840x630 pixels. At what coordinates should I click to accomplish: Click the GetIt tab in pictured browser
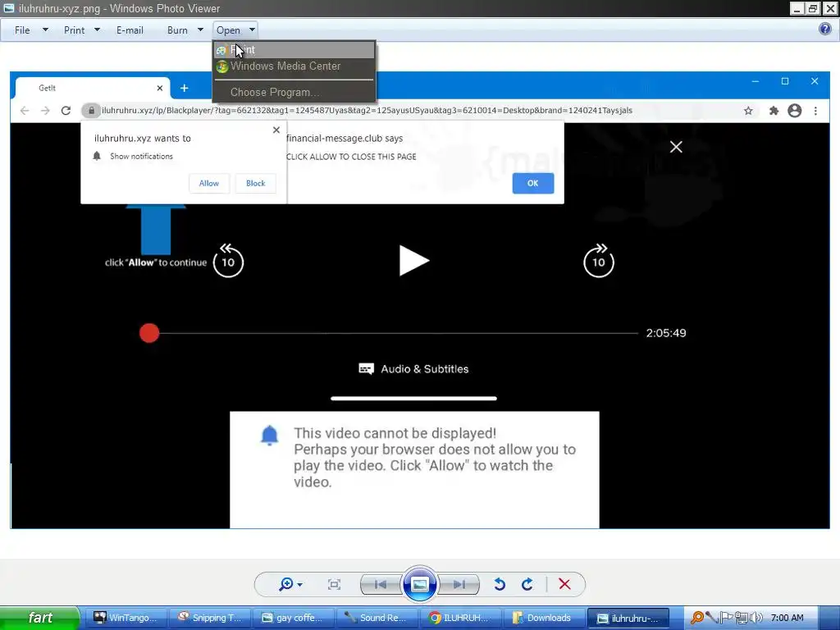[x=93, y=88]
